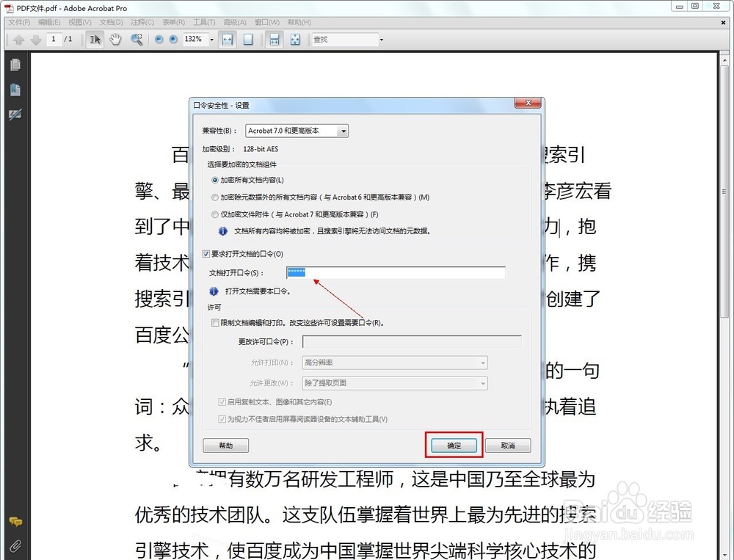Open the Attachments paperclip panel
Image resolution: width=734 pixels, height=560 pixels.
tap(15, 546)
